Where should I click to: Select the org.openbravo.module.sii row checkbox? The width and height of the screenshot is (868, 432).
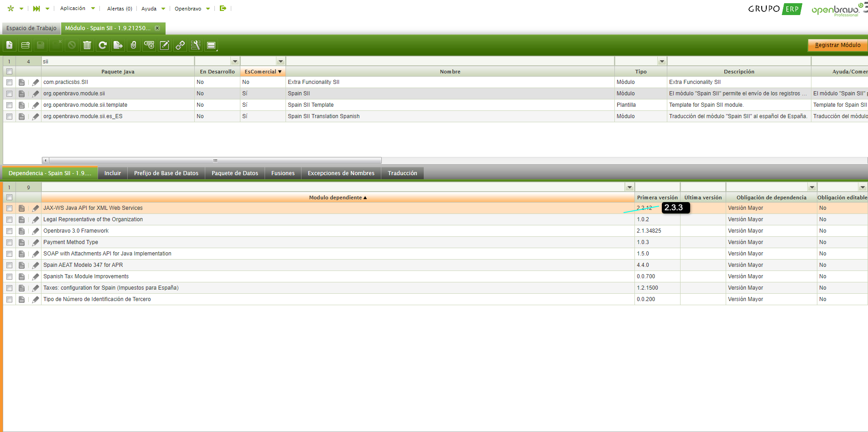pyautogui.click(x=9, y=94)
